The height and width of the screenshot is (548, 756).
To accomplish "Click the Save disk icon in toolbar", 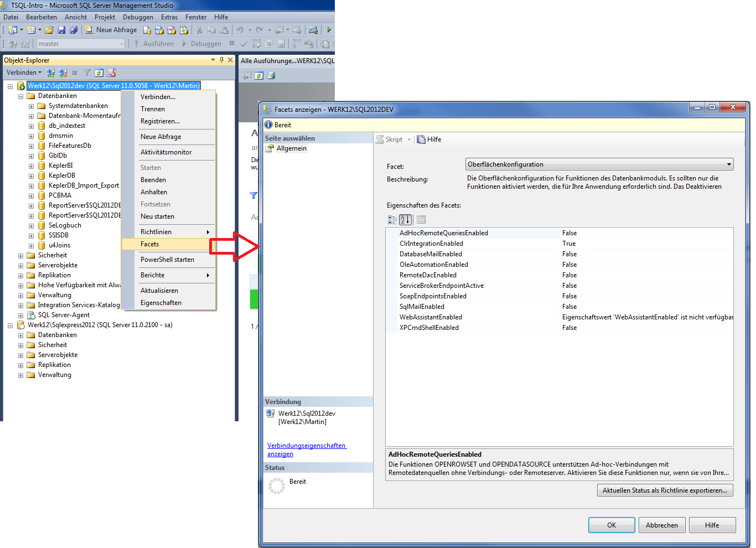I will click(x=61, y=30).
